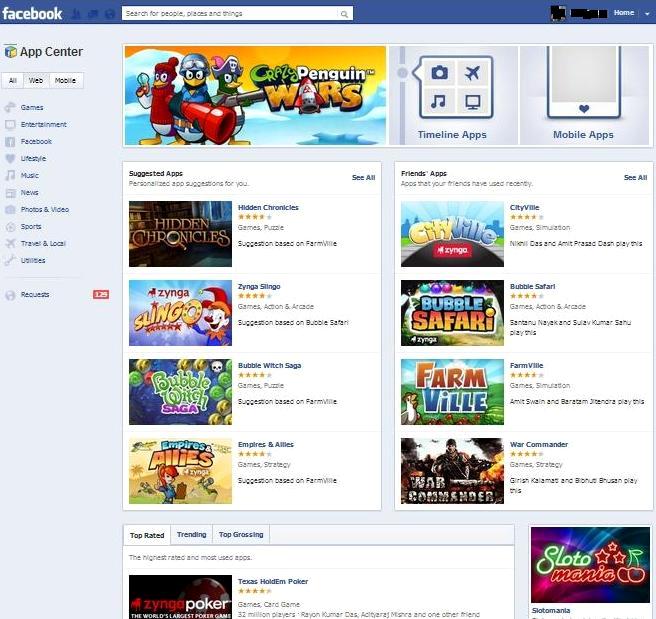Open the Empires & Allies title link
The image size is (656, 619).
coord(266,445)
